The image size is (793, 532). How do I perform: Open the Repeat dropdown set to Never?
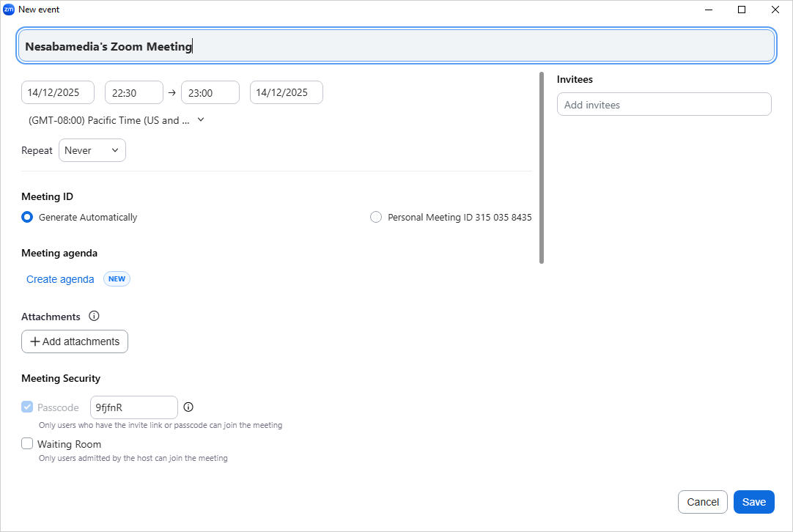pos(92,150)
